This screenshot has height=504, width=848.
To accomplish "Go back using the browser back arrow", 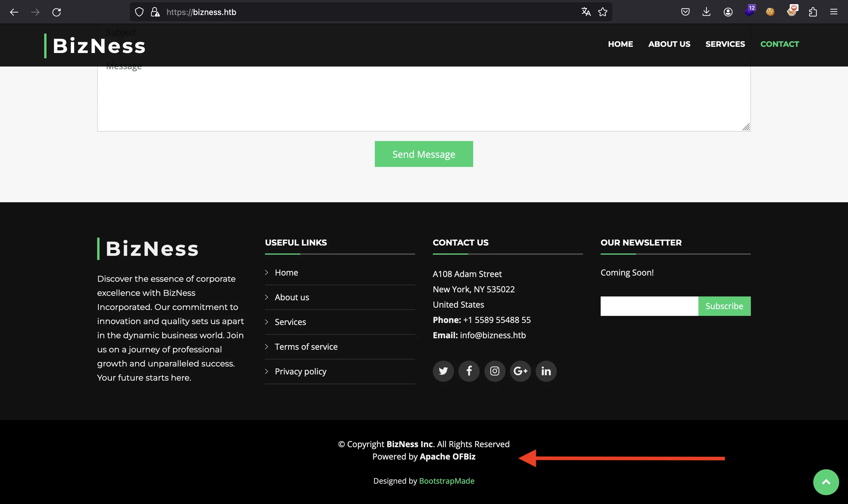I will [x=14, y=12].
